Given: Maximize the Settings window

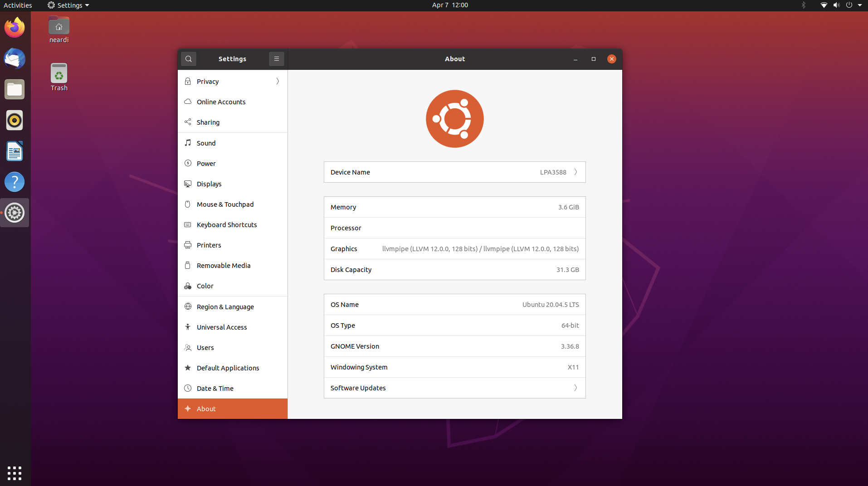Looking at the screenshot, I should coord(594,59).
